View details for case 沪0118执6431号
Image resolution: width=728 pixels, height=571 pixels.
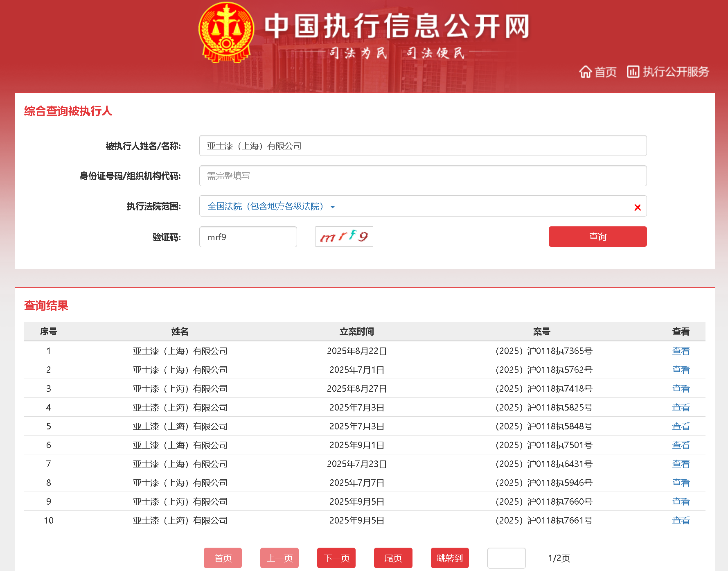(681, 464)
